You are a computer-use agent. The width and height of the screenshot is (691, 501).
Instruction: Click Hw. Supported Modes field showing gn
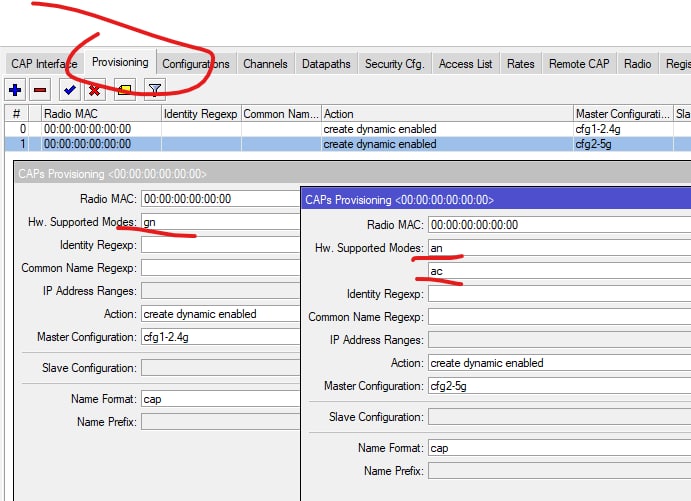point(220,222)
